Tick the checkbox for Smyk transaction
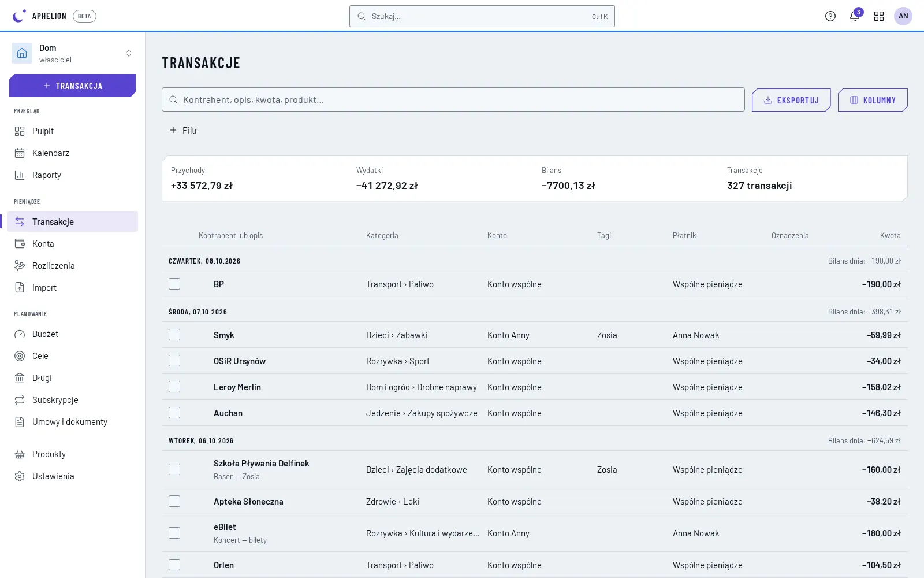924x578 pixels. point(174,335)
